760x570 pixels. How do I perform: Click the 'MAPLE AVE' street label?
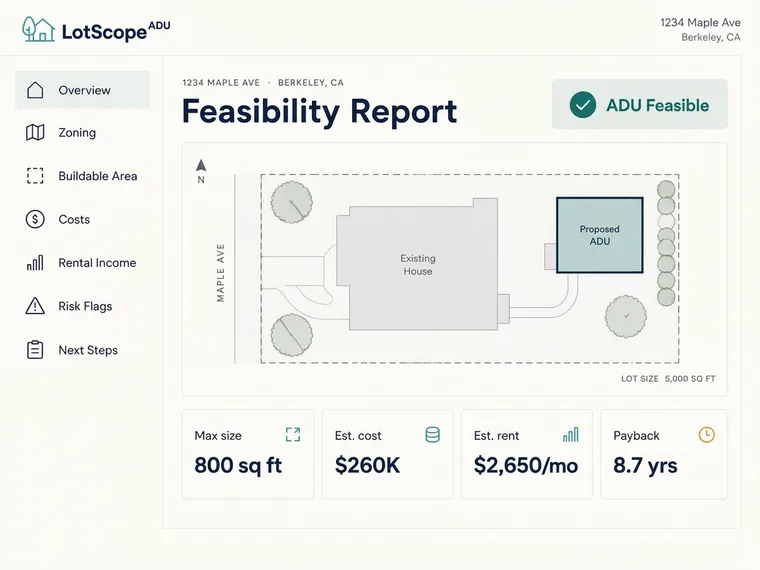click(221, 273)
